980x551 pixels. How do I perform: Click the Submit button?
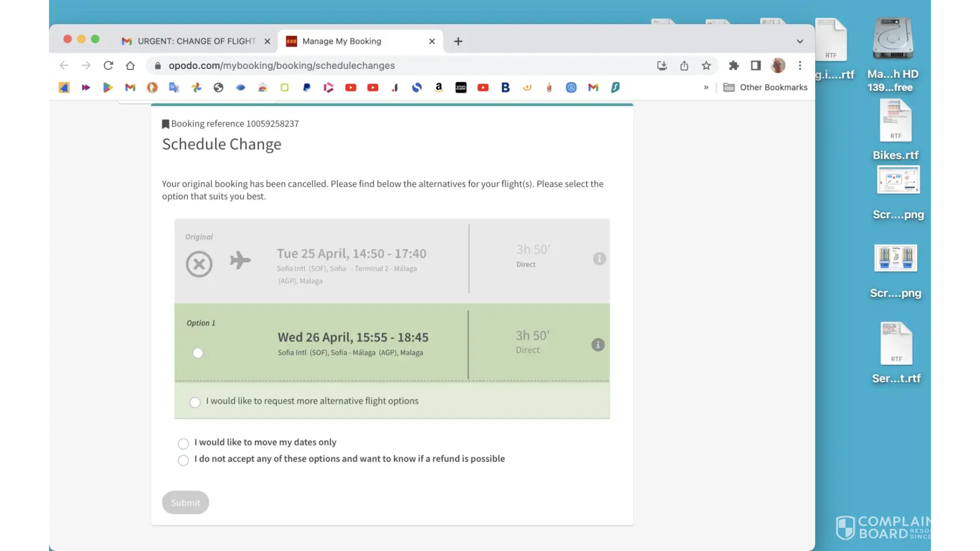(186, 503)
